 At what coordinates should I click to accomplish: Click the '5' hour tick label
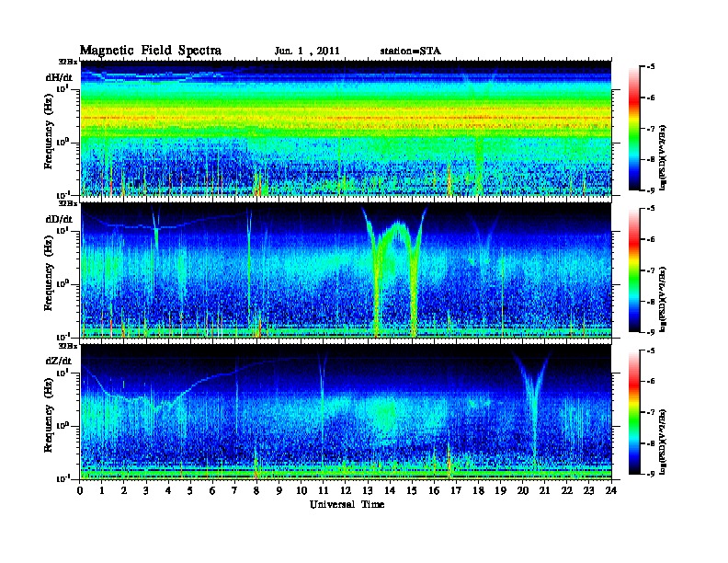pyautogui.click(x=190, y=490)
